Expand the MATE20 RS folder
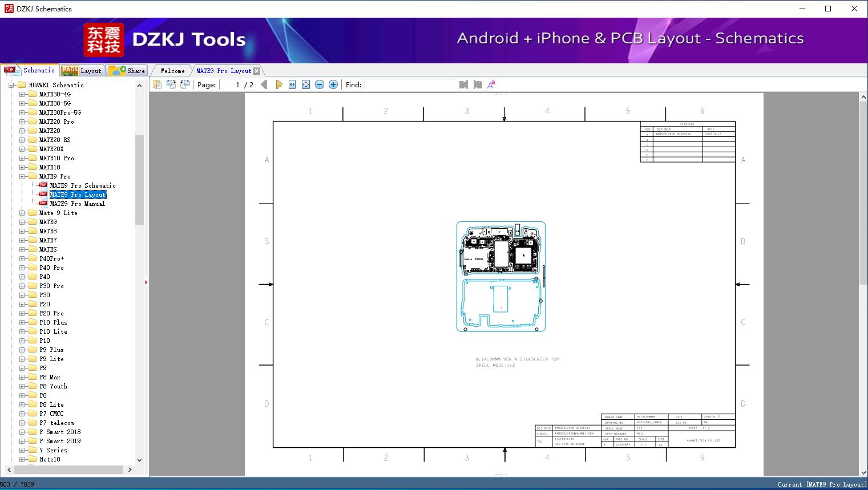This screenshot has height=490, width=868. (x=22, y=140)
